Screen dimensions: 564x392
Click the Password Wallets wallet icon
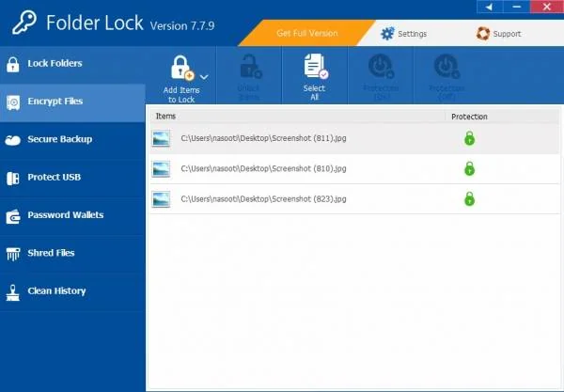click(x=13, y=216)
